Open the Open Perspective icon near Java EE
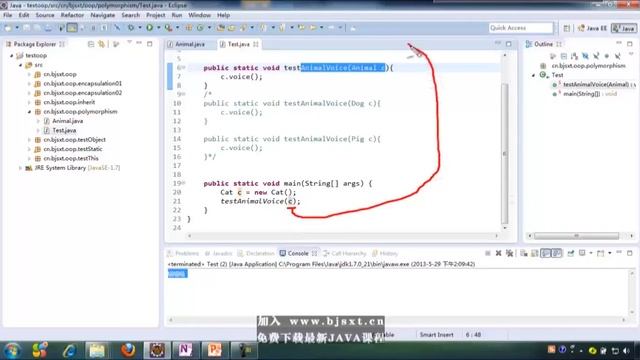This screenshot has height=360, width=640. coord(567,28)
